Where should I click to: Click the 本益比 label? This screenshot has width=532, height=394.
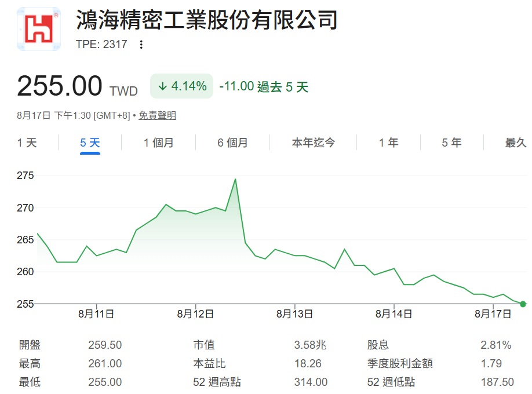[x=209, y=363]
